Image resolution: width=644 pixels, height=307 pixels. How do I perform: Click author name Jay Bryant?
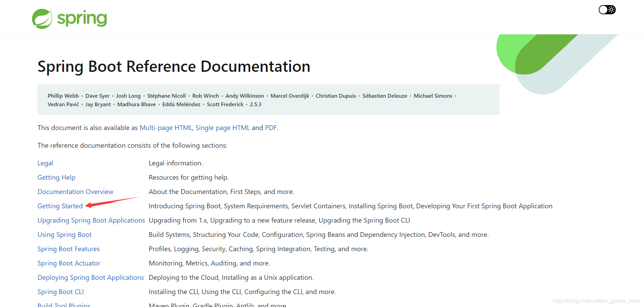point(98,104)
